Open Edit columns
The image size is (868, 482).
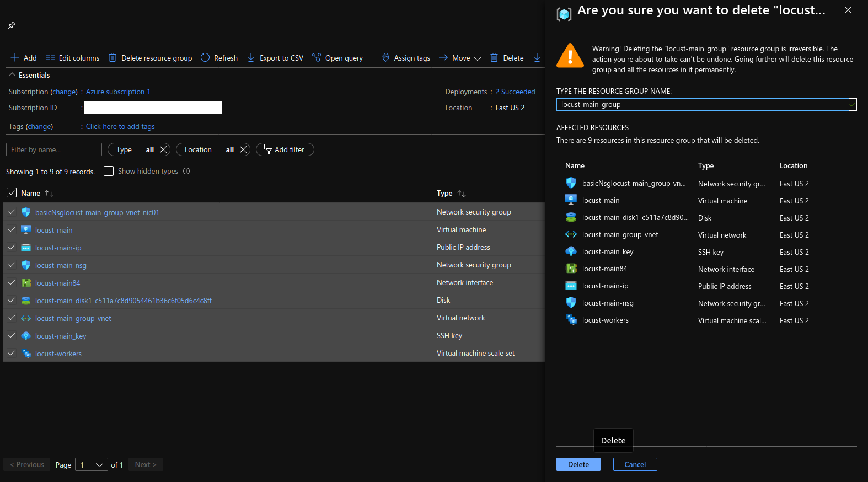[72, 58]
